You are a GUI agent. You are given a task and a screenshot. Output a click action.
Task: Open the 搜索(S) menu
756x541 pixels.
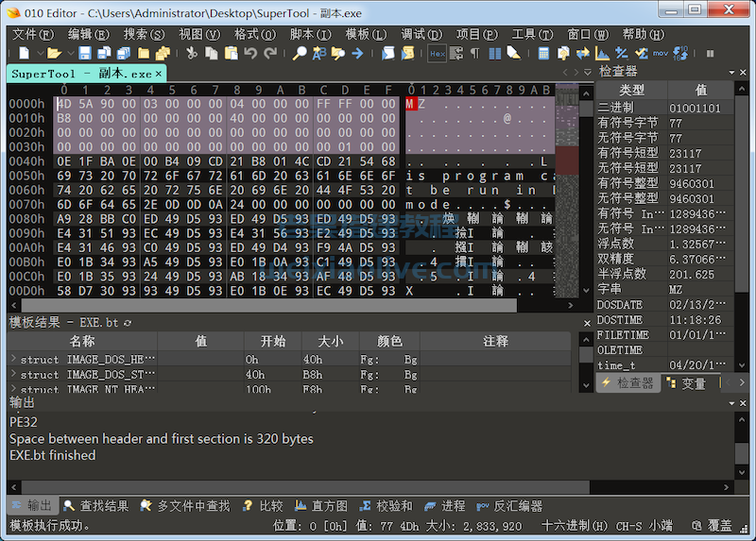pyautogui.click(x=144, y=34)
